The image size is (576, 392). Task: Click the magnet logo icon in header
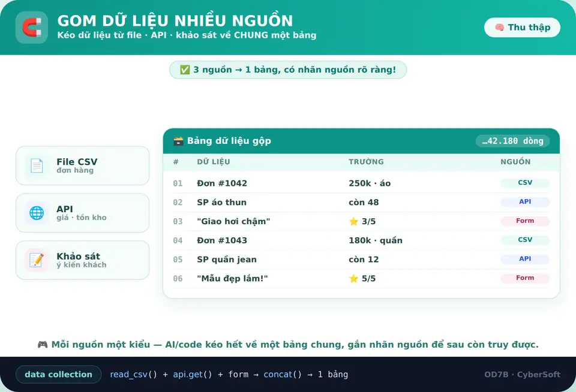click(32, 28)
